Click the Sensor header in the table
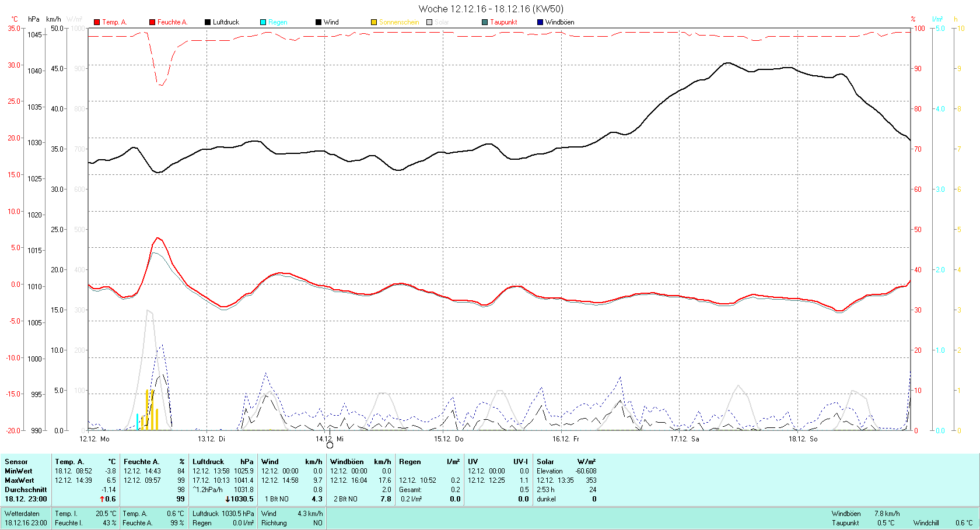 (x=16, y=462)
